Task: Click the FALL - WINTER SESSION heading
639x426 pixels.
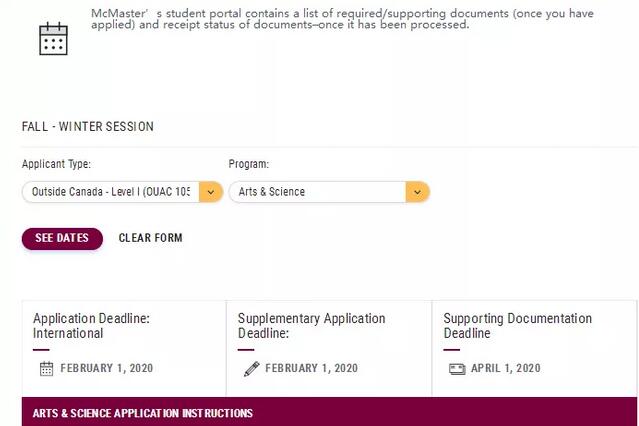Action: coord(88,127)
